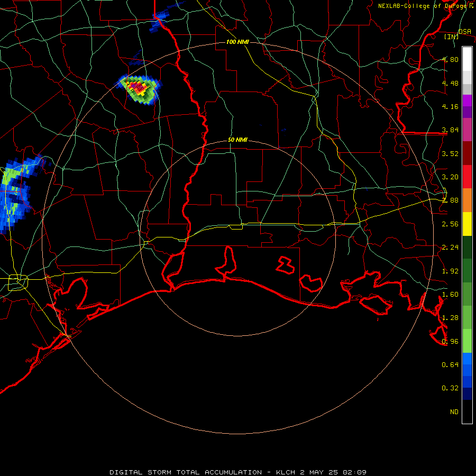Click the 0.32 legend value

click(450, 388)
